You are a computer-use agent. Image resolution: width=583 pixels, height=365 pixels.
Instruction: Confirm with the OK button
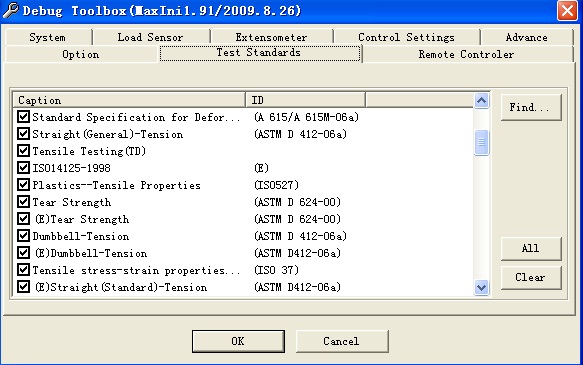coord(238,341)
